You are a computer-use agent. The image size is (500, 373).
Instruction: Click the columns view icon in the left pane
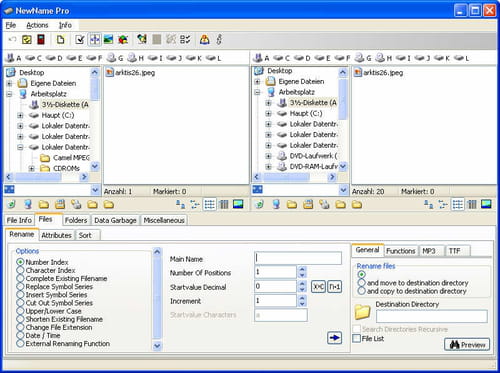(x=224, y=204)
